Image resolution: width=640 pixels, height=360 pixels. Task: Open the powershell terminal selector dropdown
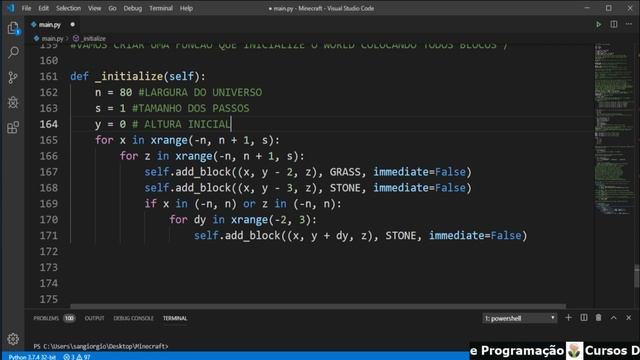tap(519, 318)
